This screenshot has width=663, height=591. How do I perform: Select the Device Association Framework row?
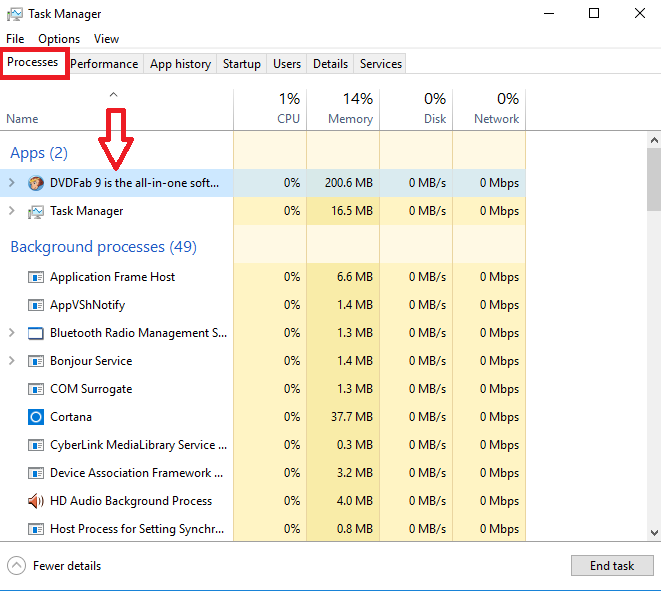263,473
